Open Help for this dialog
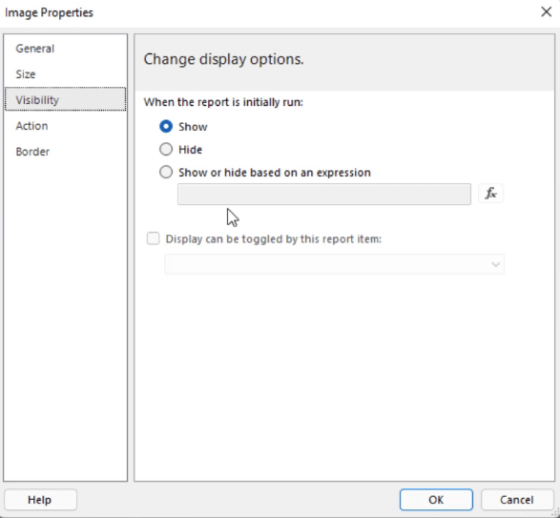The image size is (560, 518). pyautogui.click(x=40, y=499)
